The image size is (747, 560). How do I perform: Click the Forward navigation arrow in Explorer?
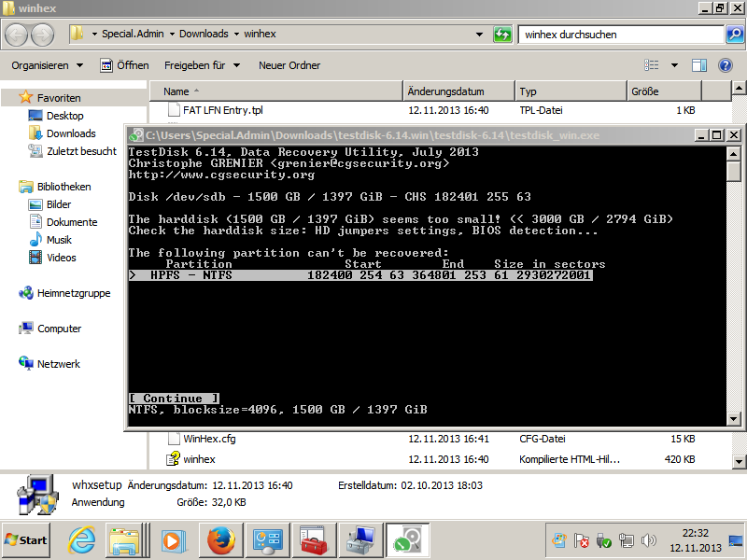(x=42, y=35)
